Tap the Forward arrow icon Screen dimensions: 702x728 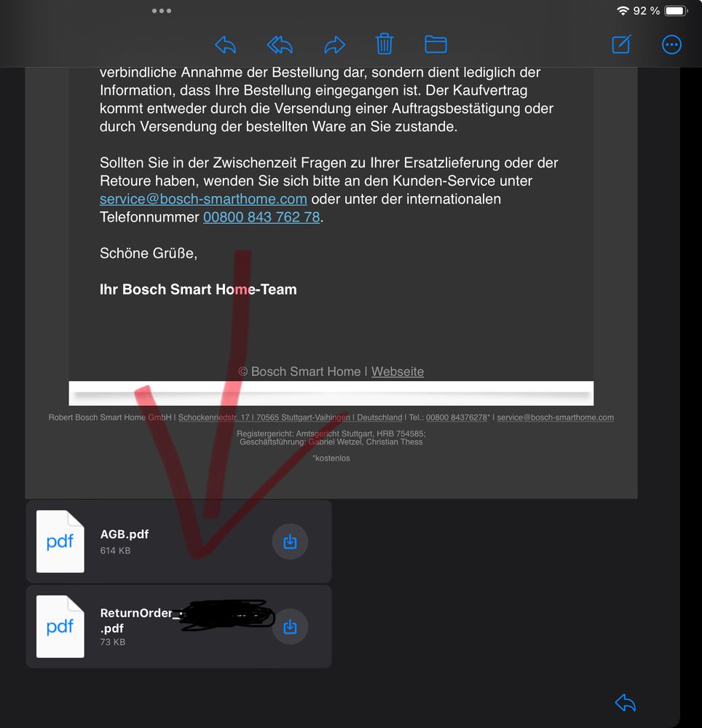334,44
